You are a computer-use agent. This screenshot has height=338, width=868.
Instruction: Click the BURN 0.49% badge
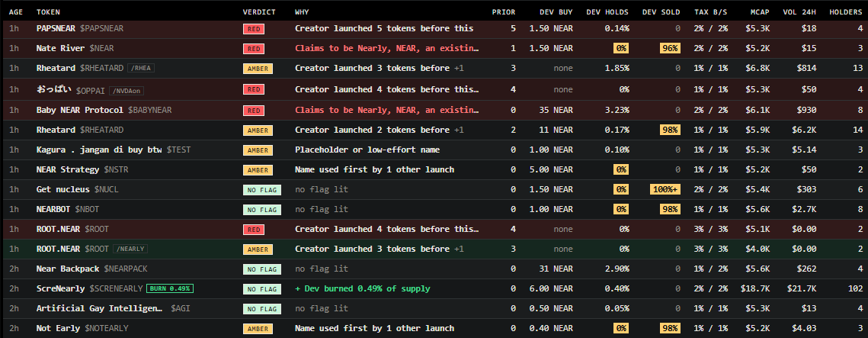(x=170, y=288)
